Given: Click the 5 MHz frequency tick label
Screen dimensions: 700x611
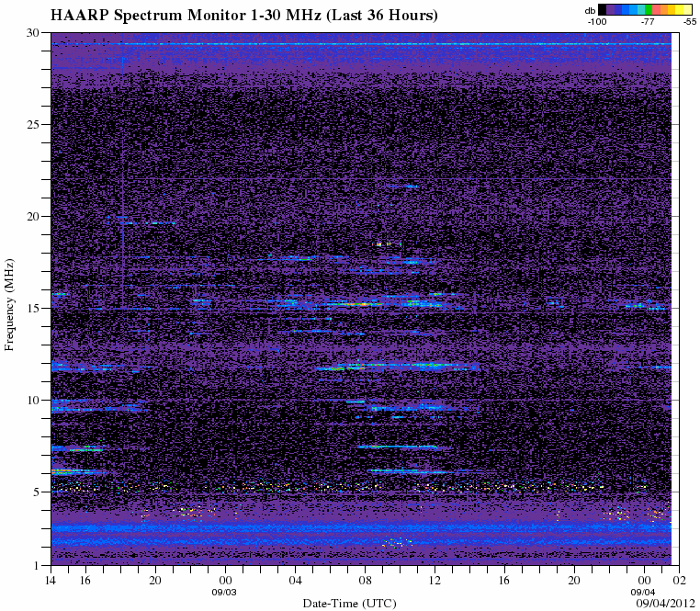Looking at the screenshot, I should [37, 492].
